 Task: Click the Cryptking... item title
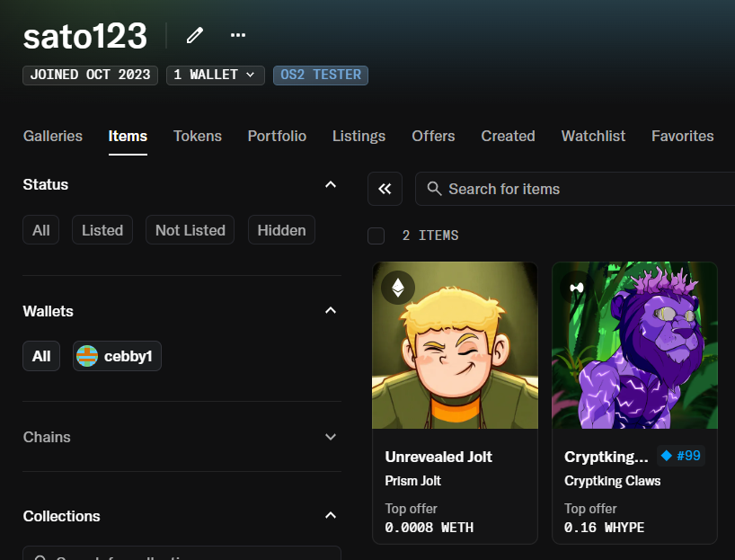click(607, 457)
